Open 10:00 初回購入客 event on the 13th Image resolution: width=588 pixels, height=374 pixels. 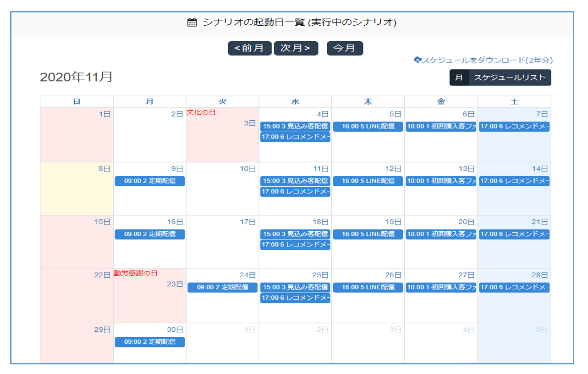click(441, 181)
